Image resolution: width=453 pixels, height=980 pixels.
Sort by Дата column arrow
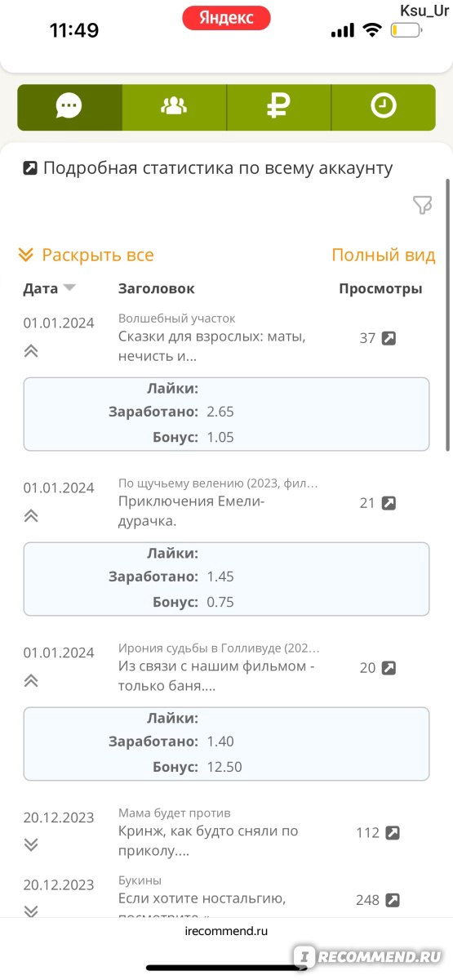pos(69,287)
